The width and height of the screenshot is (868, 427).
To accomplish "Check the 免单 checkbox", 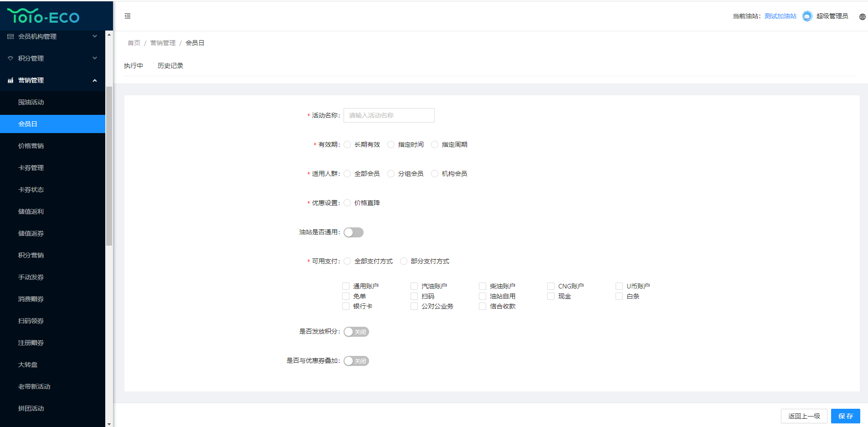I will click(x=346, y=296).
